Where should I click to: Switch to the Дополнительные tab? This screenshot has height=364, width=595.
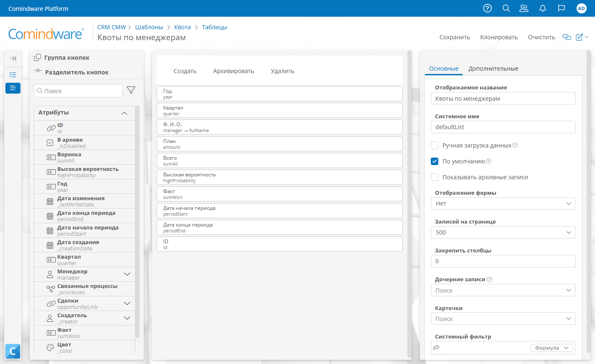[493, 69]
